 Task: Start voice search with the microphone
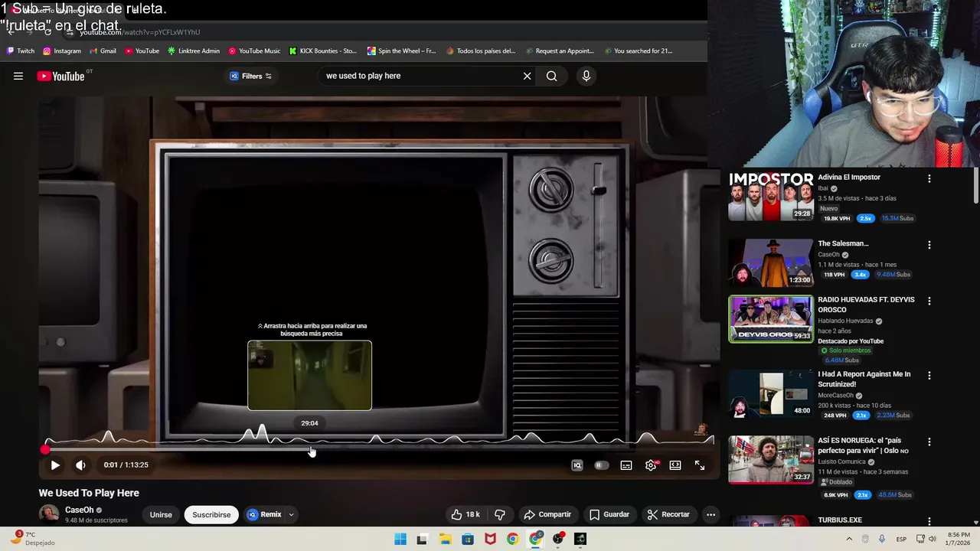pyautogui.click(x=586, y=76)
